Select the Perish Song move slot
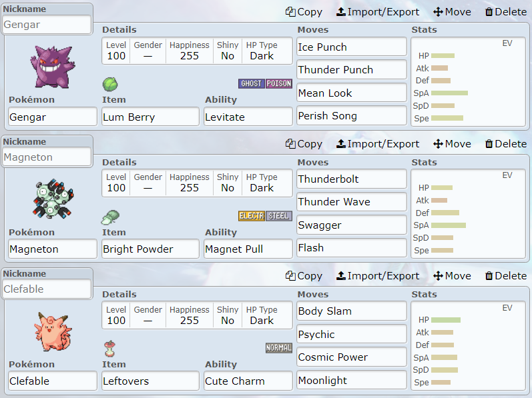 [x=352, y=116]
